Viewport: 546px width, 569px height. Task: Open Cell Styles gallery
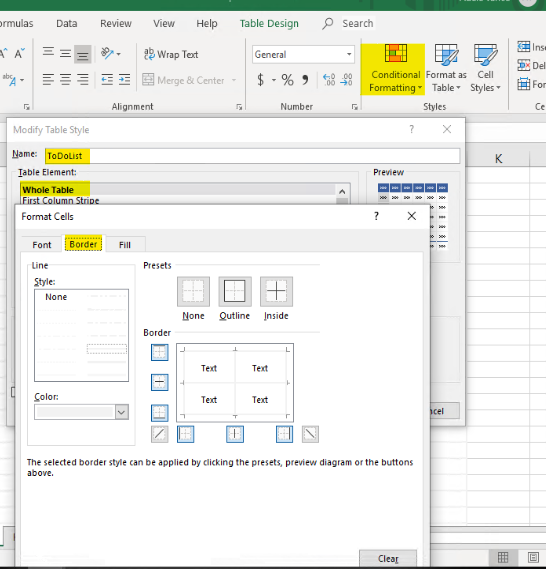[x=485, y=69]
